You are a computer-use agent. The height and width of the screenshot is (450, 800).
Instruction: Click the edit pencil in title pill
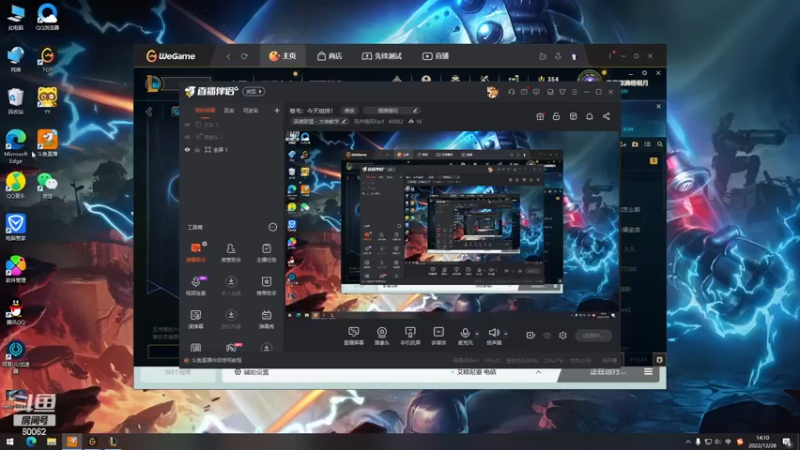pyautogui.click(x=415, y=110)
